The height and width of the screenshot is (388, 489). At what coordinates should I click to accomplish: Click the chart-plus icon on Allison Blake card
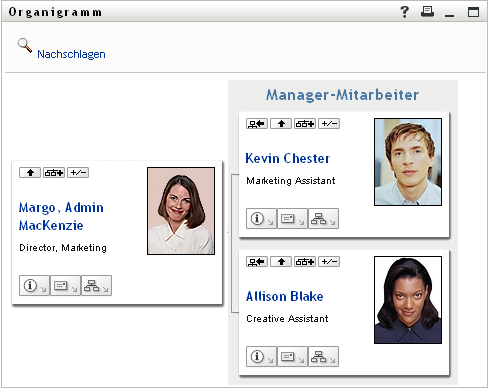coord(305,262)
